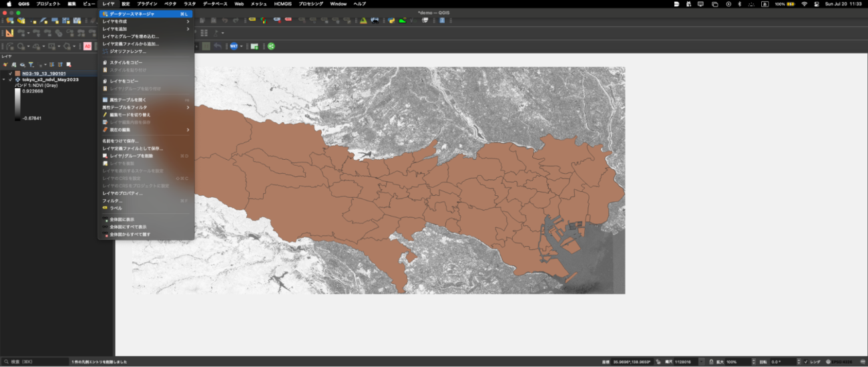Click the brown N03-19_13_190101 layer color swatch

[18, 74]
